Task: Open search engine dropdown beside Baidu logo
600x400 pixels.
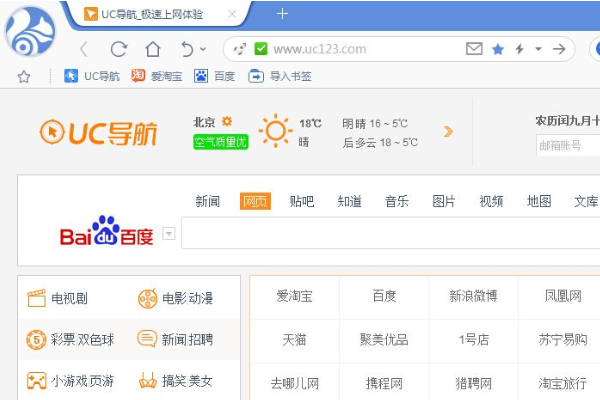Action: (169, 233)
